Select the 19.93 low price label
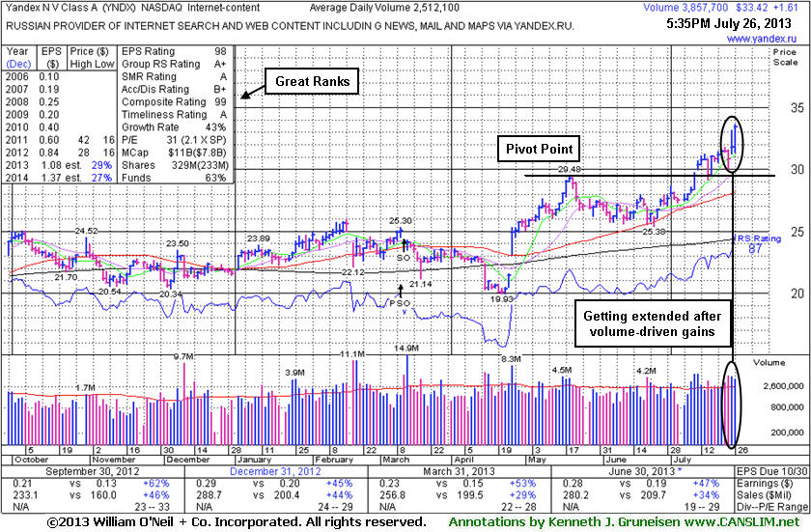The image size is (811, 532). tap(501, 299)
